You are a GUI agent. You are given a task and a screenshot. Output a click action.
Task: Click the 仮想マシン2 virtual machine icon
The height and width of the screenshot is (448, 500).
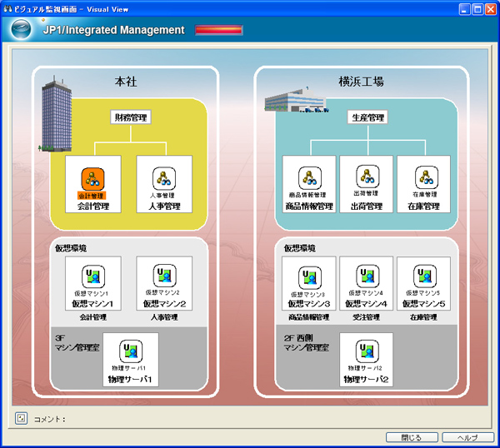(x=164, y=276)
